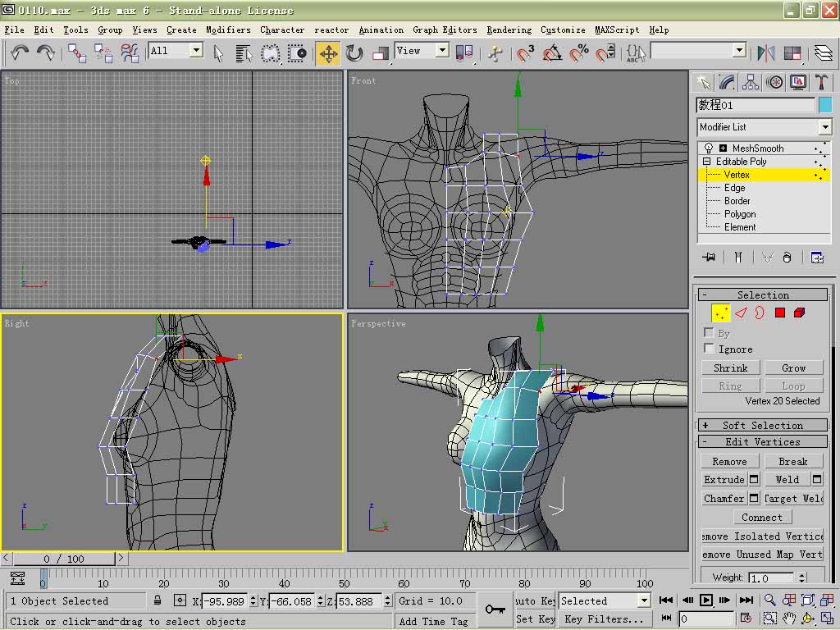Expand the MeshSmooth modifier entry
This screenshot has width=840, height=630.
723,148
